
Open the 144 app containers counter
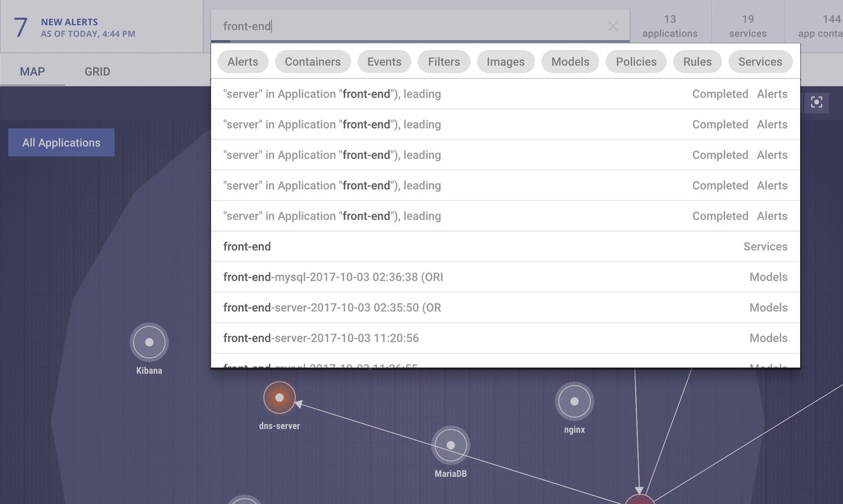[814, 26]
